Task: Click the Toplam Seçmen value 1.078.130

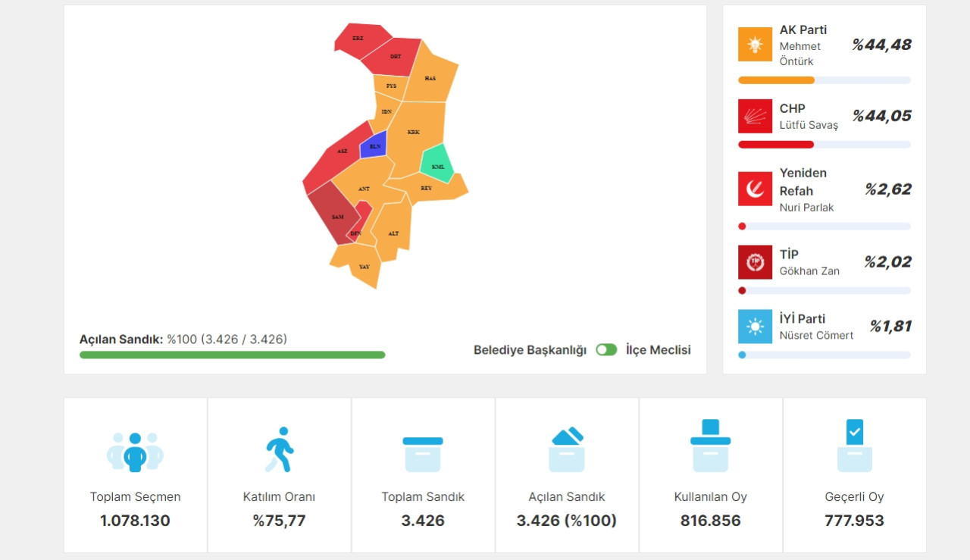Action: point(135,521)
